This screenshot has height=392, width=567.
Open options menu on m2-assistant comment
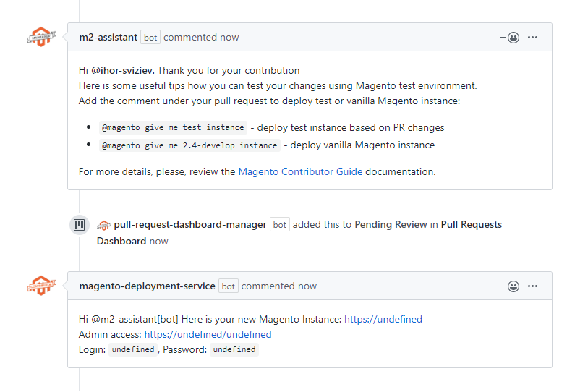tap(532, 38)
